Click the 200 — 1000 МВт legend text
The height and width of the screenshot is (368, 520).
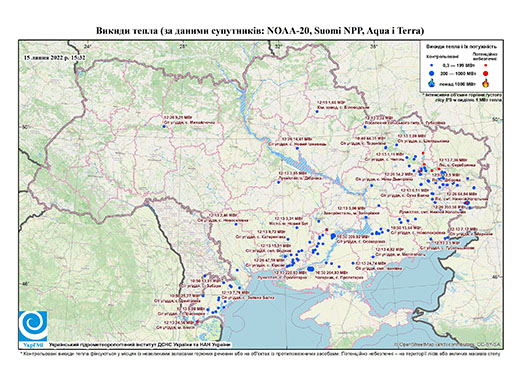[x=457, y=73]
